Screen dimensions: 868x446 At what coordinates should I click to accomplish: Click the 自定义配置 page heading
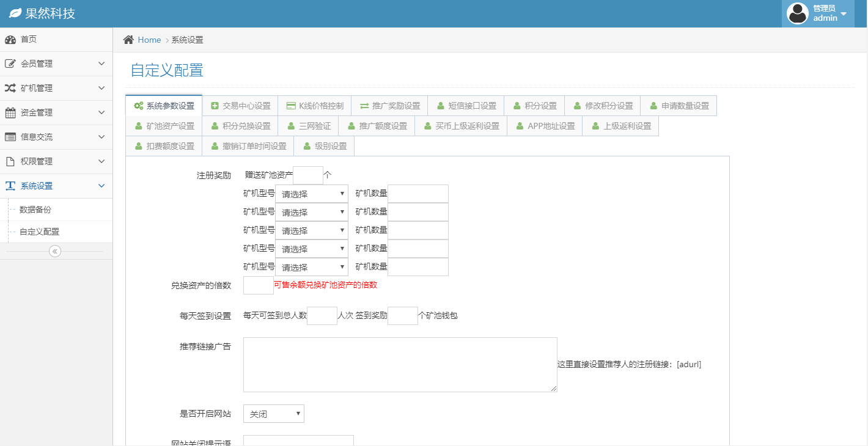pyautogui.click(x=167, y=70)
